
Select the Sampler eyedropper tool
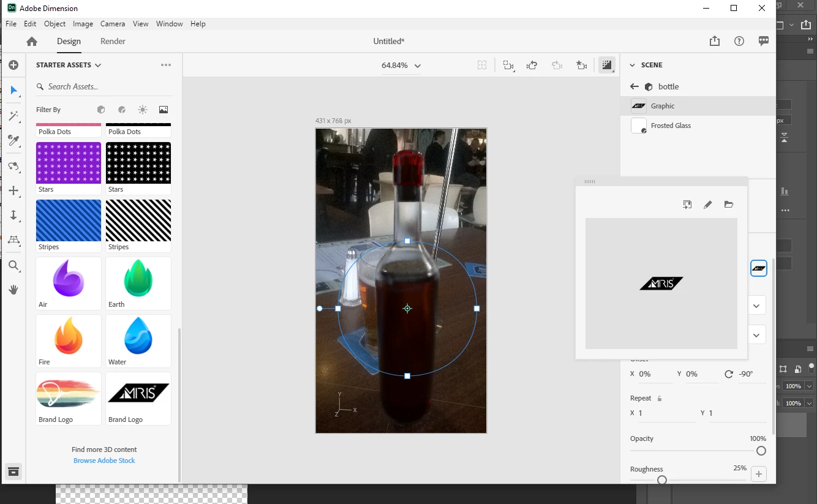(x=14, y=141)
